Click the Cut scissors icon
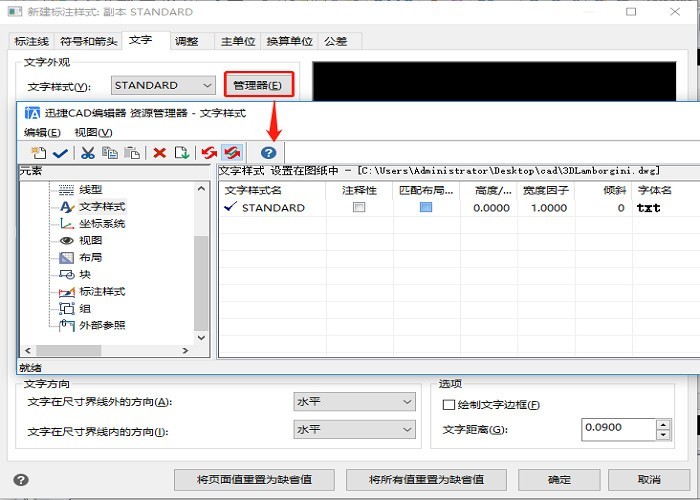This screenshot has height=500, width=700. click(88, 153)
